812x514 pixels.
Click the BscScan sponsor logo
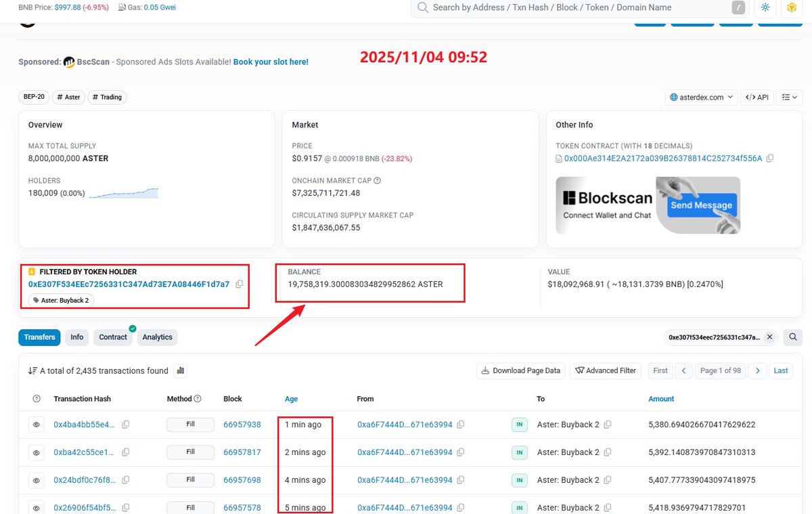click(x=69, y=62)
